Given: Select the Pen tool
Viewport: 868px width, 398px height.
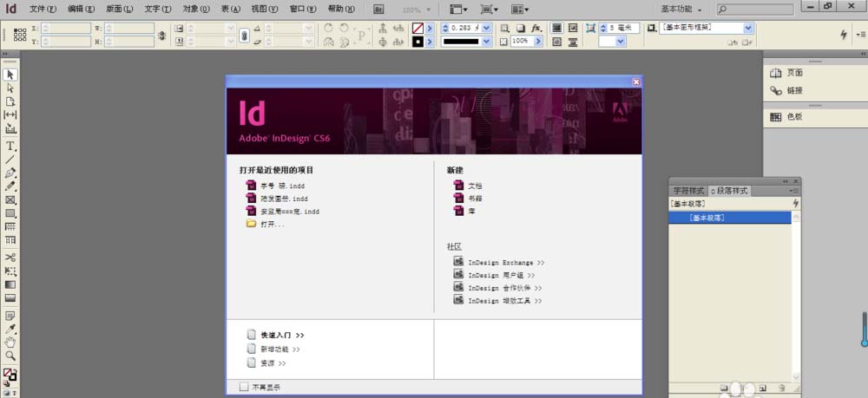Looking at the screenshot, I should [10, 173].
